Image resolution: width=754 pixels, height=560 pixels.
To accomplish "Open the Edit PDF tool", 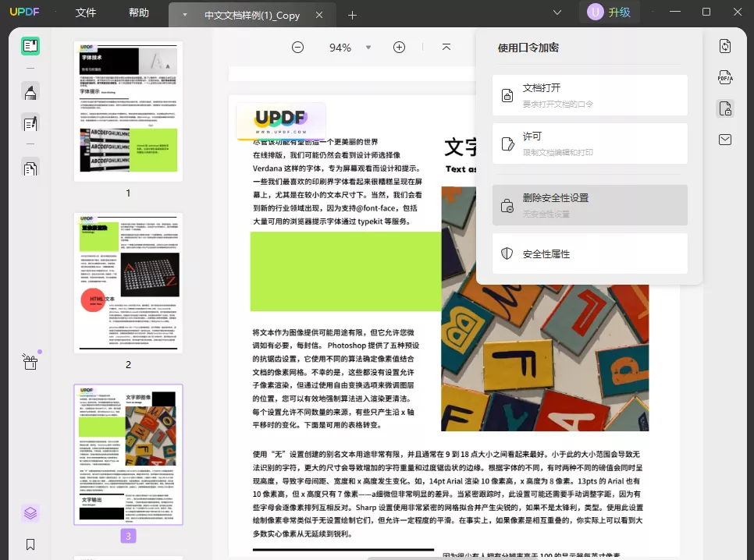I will [x=30, y=124].
